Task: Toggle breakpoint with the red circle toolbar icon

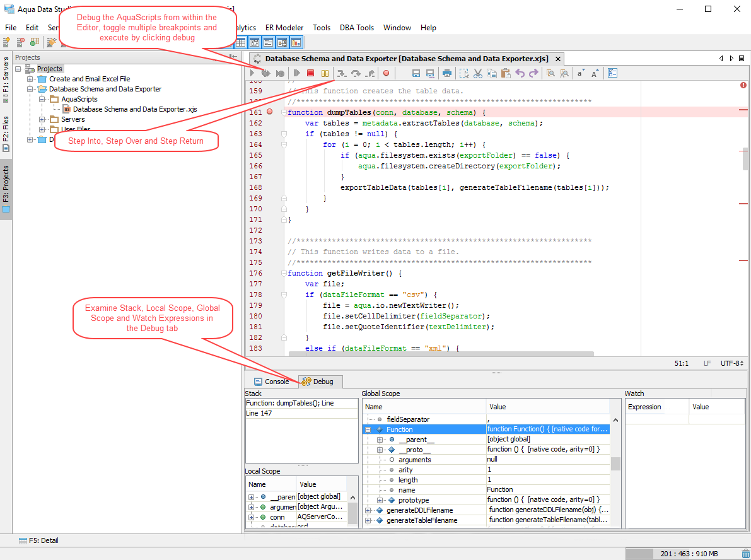Action: coord(386,73)
